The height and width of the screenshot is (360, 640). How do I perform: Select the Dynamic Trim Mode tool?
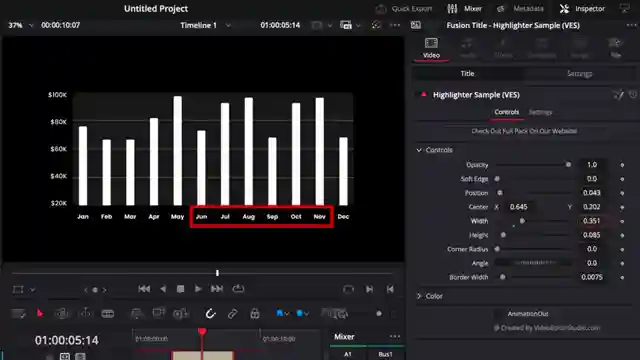pyautogui.click(x=85, y=313)
